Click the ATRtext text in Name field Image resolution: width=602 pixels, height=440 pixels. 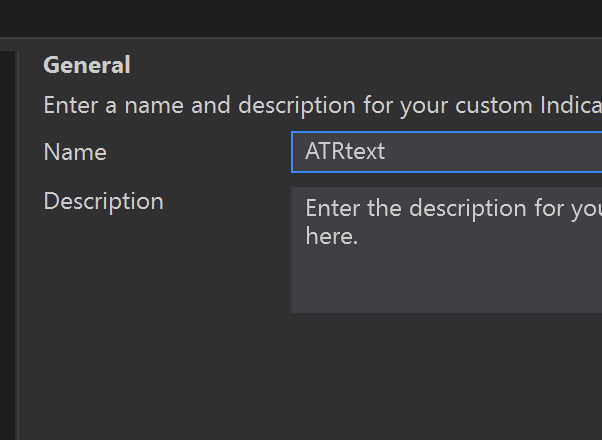pyautogui.click(x=344, y=152)
